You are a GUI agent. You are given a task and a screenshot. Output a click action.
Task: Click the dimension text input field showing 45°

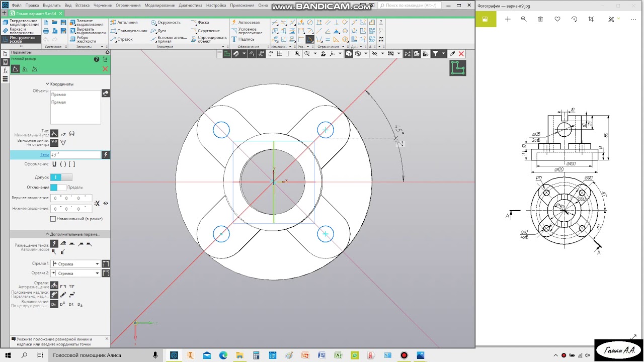75,155
